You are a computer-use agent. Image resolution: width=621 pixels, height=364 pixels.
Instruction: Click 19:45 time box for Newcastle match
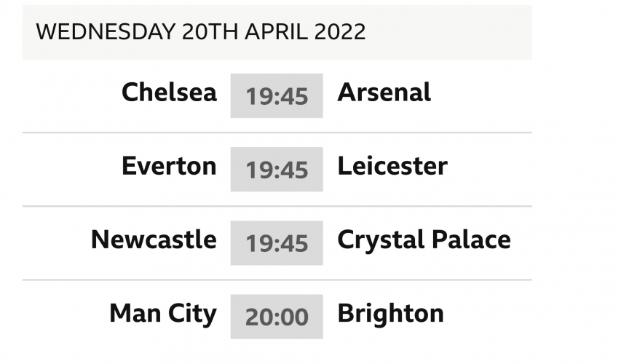pyautogui.click(x=277, y=242)
